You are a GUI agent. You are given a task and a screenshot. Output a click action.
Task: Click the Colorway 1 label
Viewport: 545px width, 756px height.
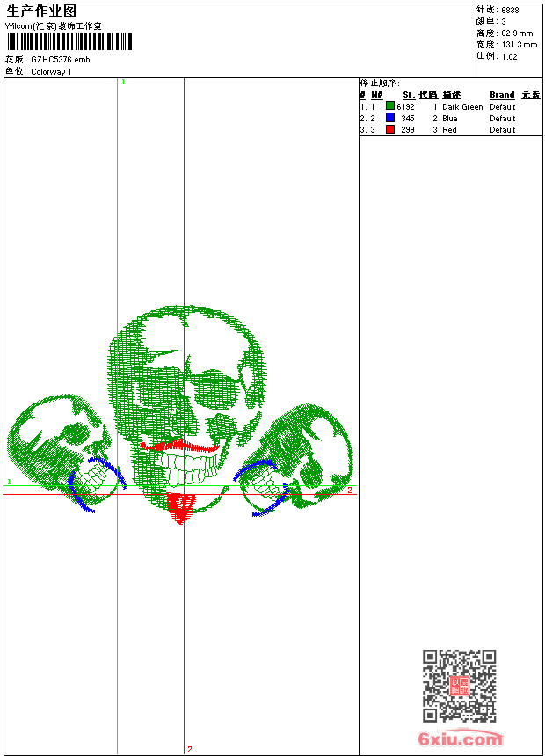(51, 72)
